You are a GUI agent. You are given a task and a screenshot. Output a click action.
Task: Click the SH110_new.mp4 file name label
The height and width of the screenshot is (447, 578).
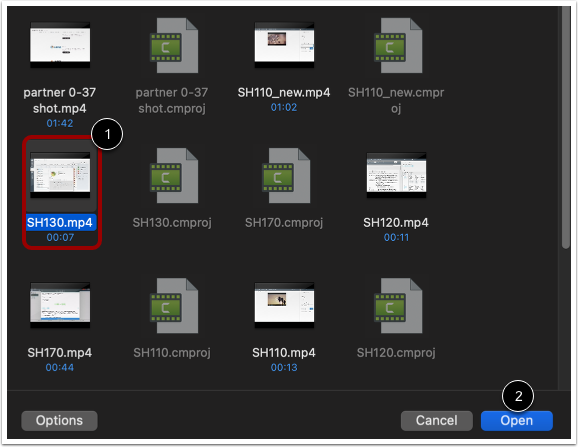(284, 92)
